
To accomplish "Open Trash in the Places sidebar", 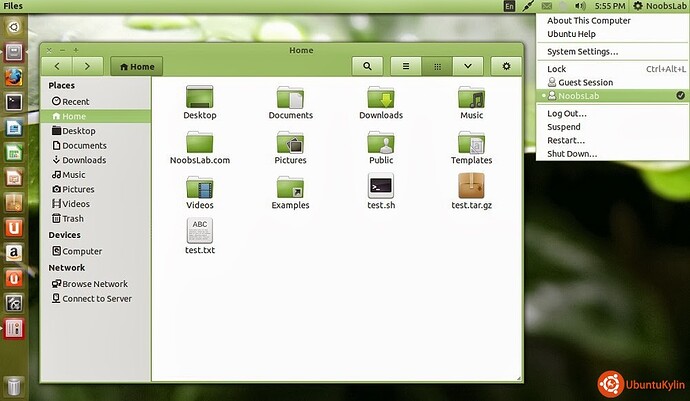I will (73, 218).
